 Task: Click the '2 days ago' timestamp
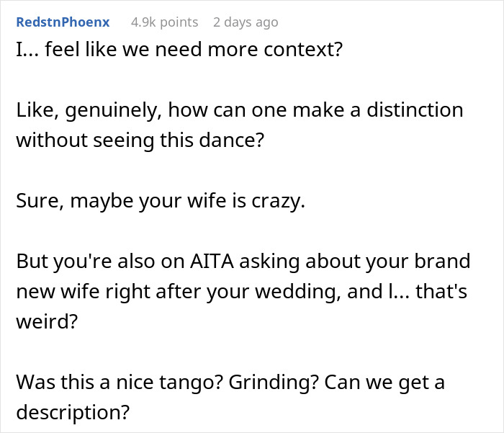[245, 22]
